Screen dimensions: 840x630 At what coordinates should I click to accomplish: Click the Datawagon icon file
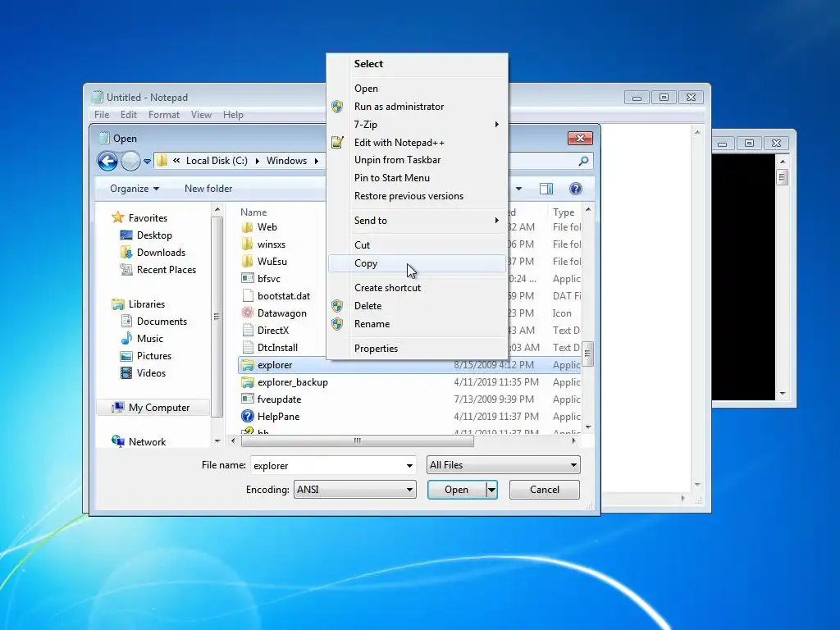point(247,313)
